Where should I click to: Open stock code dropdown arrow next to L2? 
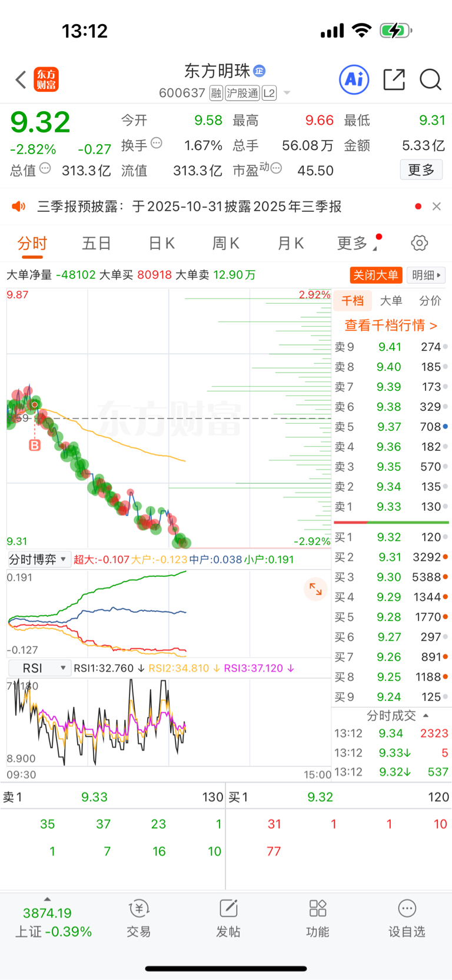click(x=287, y=93)
